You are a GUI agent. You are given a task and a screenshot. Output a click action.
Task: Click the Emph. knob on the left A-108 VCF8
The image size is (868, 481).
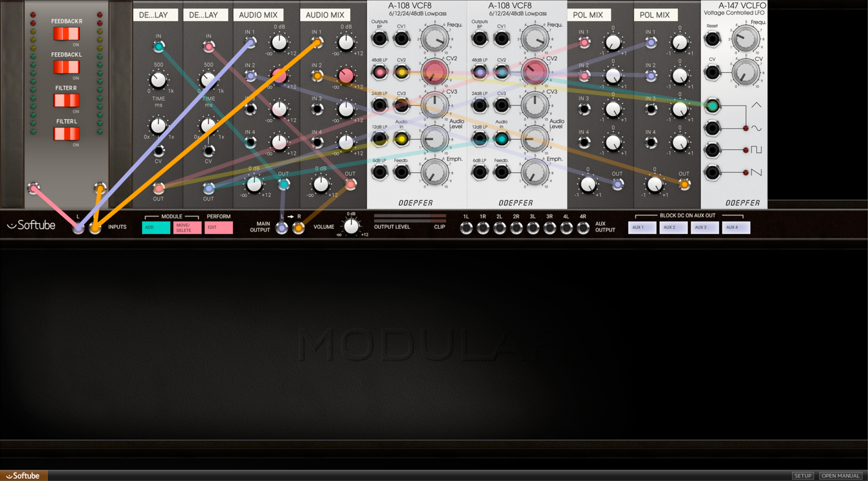[x=434, y=172]
